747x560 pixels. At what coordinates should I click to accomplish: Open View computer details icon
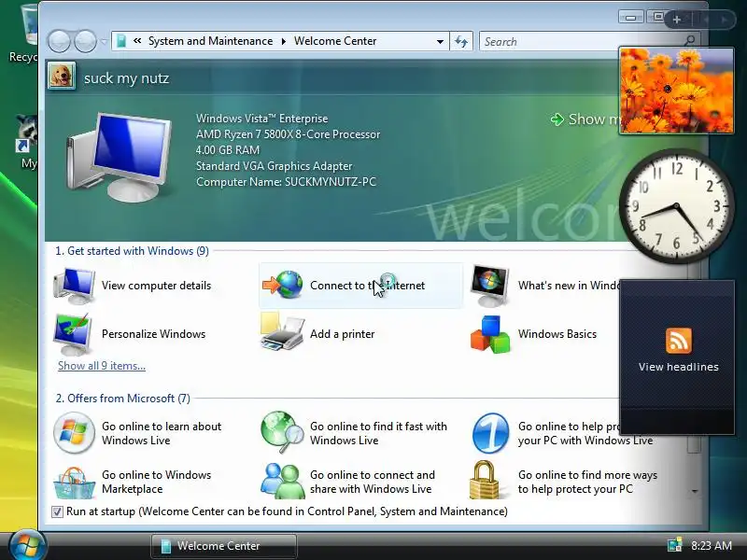tap(75, 286)
